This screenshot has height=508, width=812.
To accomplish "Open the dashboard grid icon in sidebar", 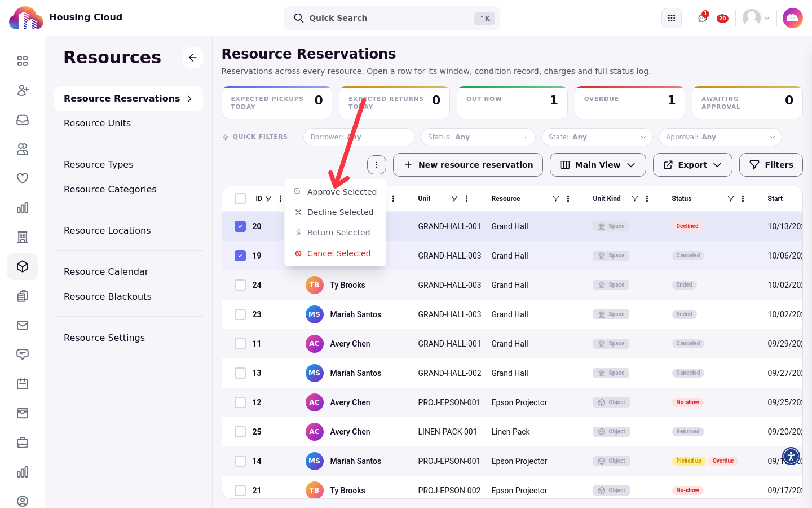I will (x=23, y=61).
